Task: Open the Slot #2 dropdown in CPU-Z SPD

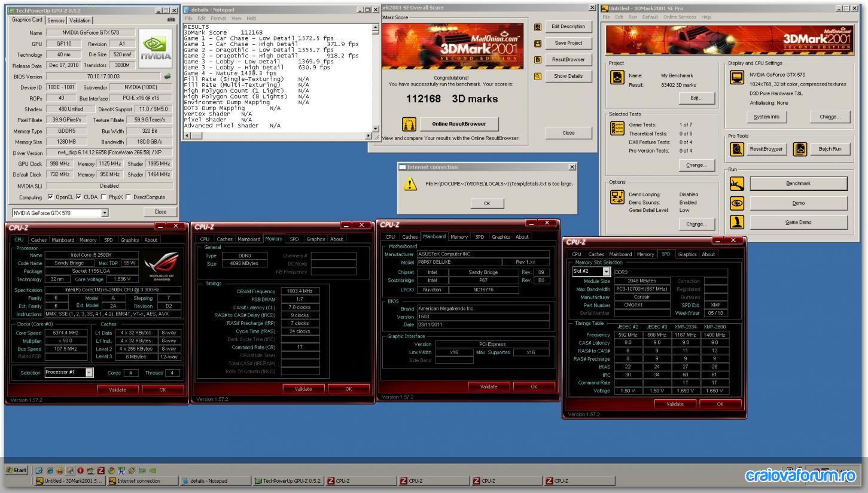Action: coord(606,271)
